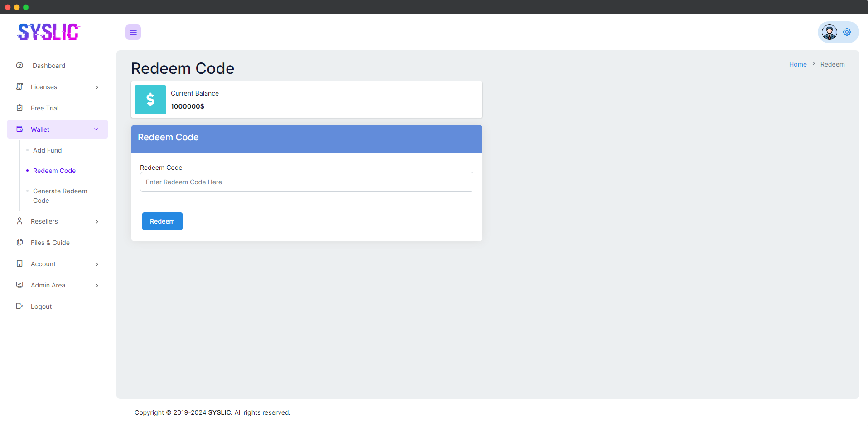Open settings via the gear icon

(847, 32)
